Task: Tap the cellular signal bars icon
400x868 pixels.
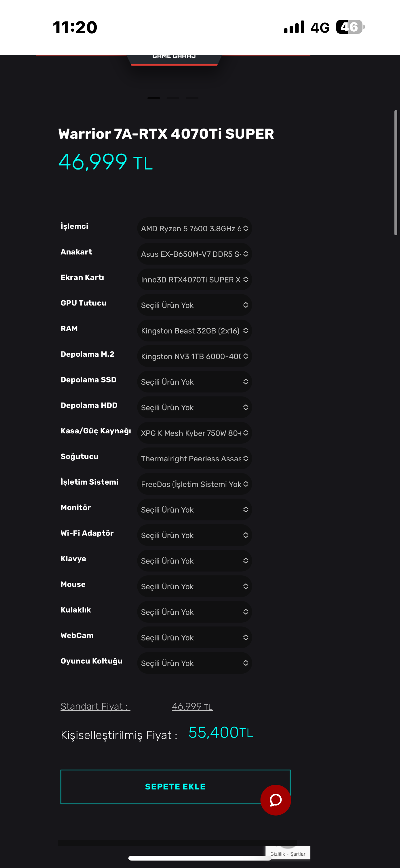Action: 294,27
